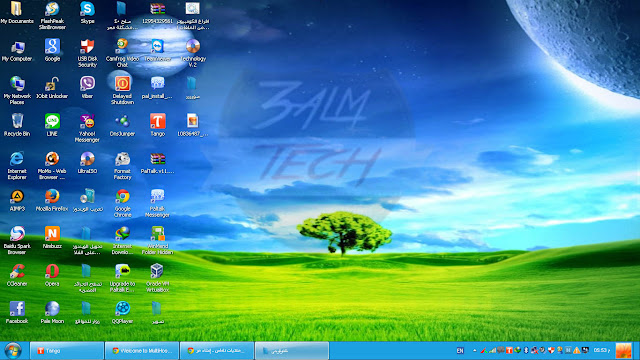Launch USB Disk Security
The width and height of the screenshot is (640, 360).
coord(87,53)
